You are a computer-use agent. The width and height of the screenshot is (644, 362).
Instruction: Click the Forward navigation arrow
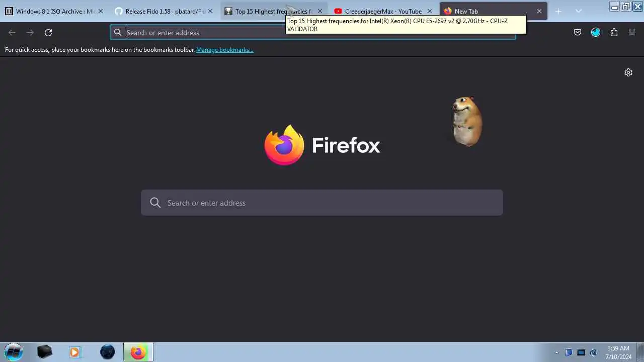point(30,33)
